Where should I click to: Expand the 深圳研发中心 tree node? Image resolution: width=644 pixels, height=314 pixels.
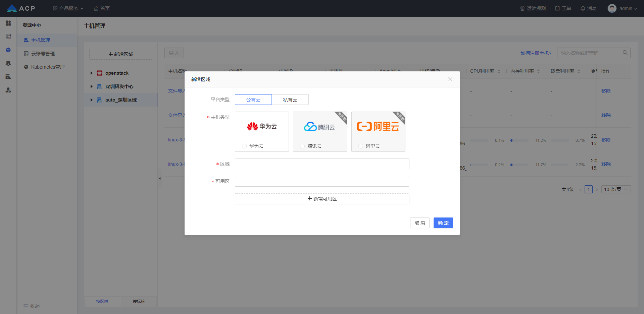tap(91, 86)
